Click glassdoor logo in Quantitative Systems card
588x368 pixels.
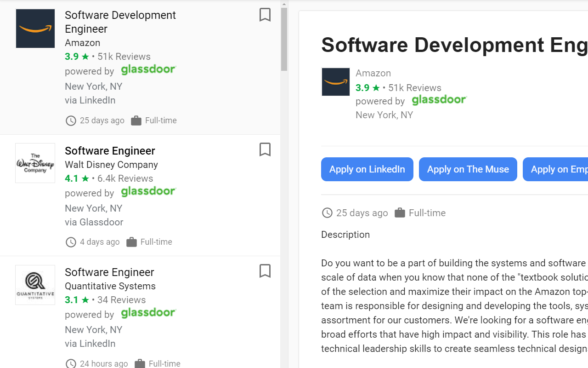tap(148, 313)
